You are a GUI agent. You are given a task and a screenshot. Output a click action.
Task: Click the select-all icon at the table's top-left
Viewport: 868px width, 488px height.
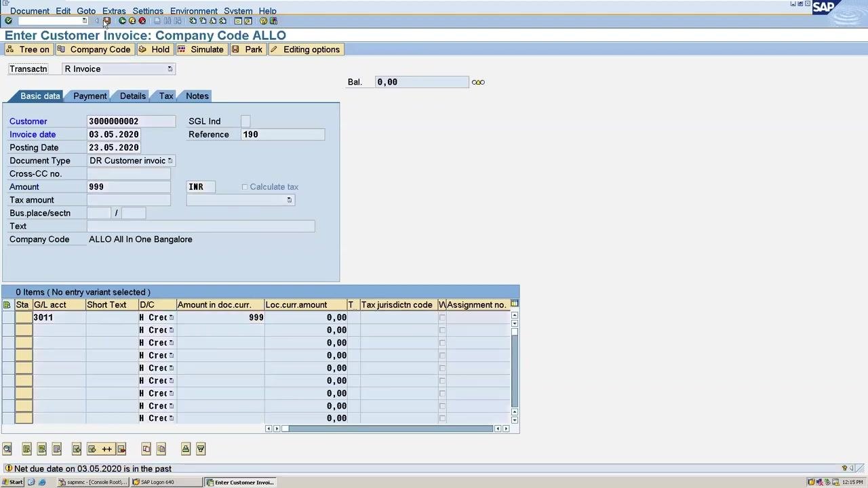[x=7, y=305]
